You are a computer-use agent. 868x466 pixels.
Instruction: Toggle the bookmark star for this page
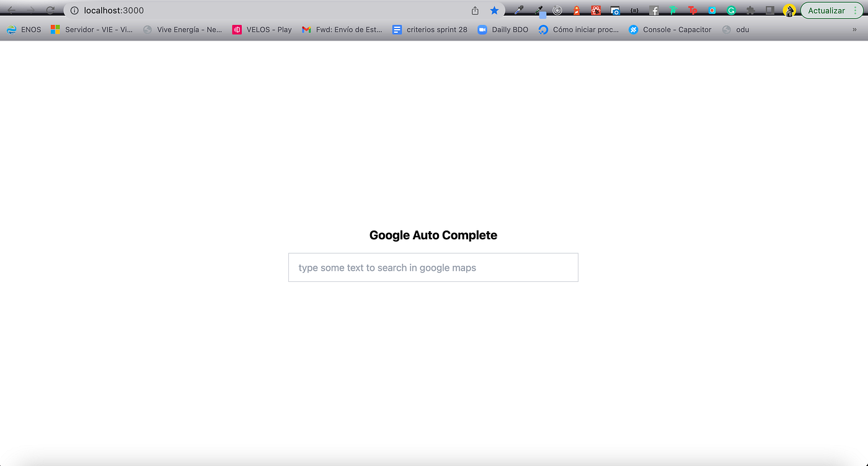click(494, 11)
